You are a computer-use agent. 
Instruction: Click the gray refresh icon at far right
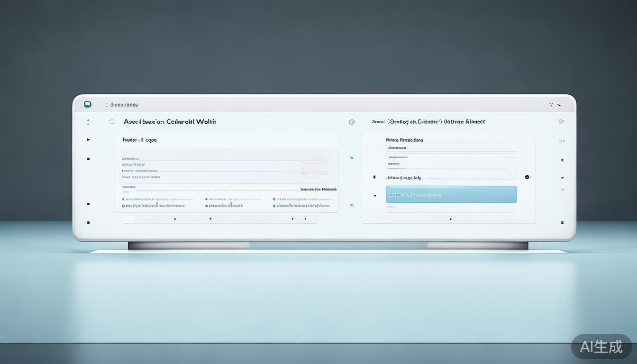click(561, 122)
